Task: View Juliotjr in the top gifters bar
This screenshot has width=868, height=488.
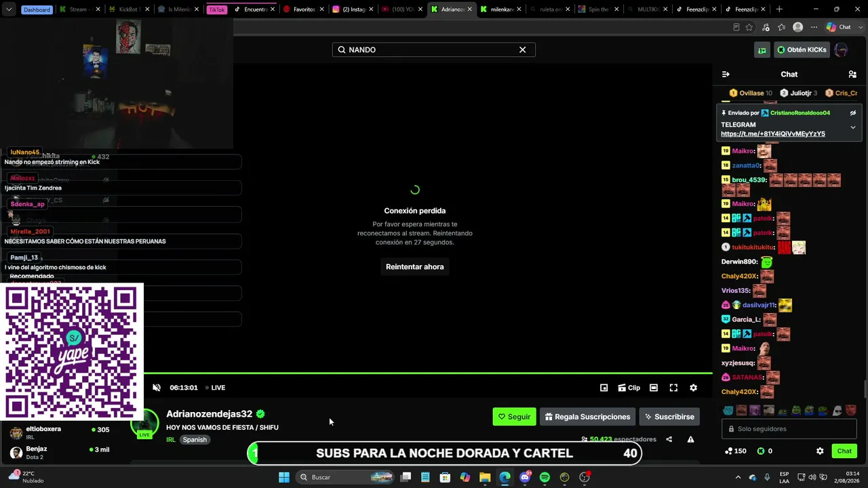Action: pyautogui.click(x=799, y=93)
